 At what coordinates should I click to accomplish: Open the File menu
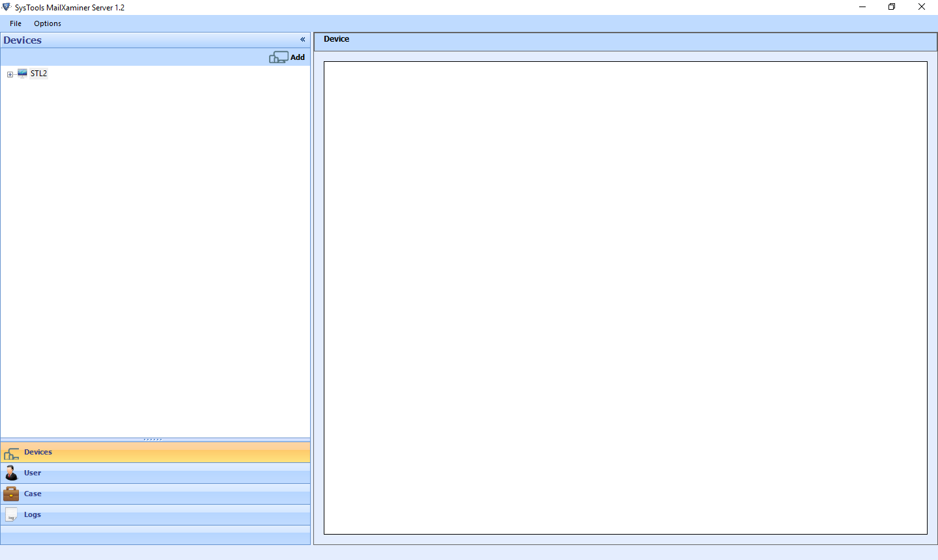tap(16, 23)
